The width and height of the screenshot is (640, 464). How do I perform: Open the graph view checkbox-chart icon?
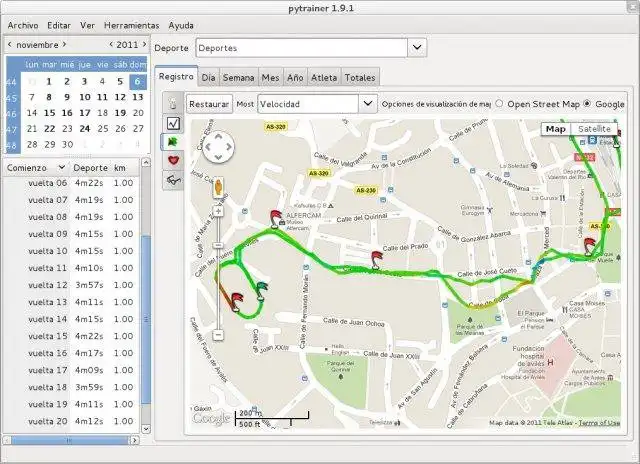[173, 123]
